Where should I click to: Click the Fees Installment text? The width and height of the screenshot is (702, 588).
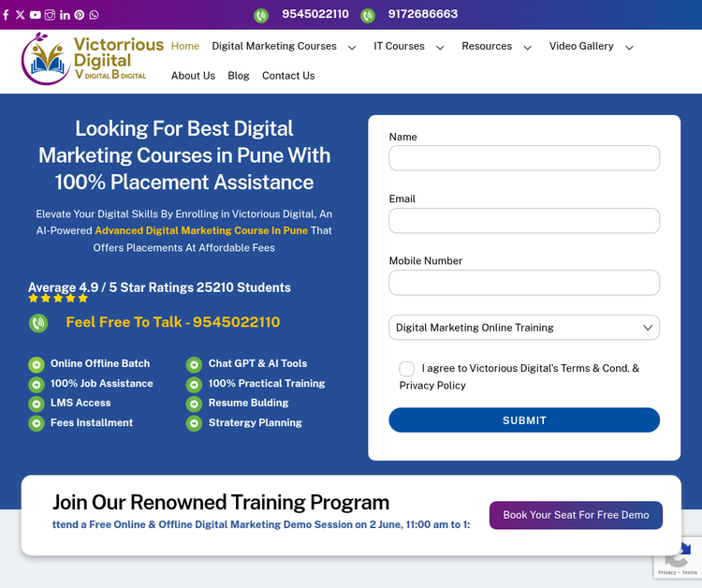click(92, 423)
